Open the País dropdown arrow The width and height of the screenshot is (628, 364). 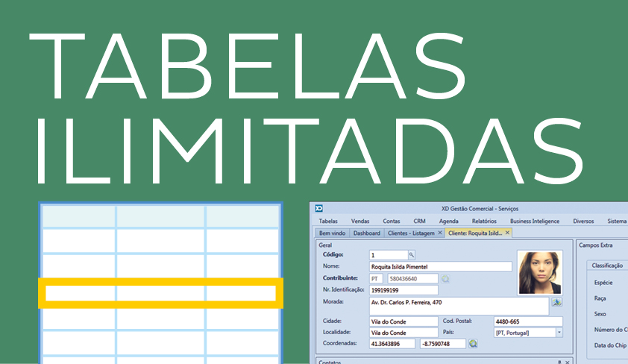(x=559, y=332)
